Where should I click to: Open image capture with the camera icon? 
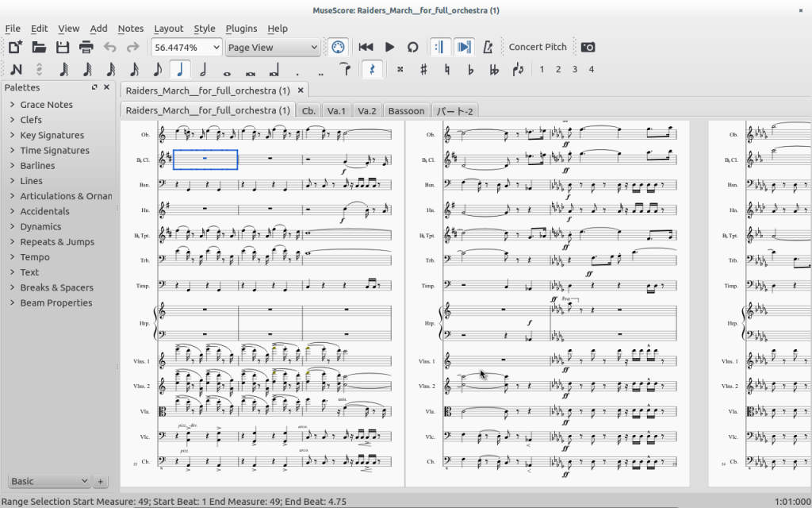(588, 47)
